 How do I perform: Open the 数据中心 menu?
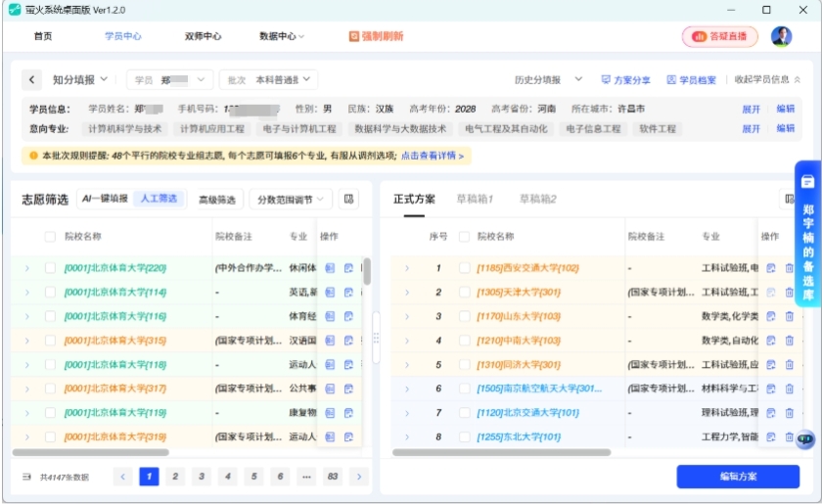tap(282, 36)
